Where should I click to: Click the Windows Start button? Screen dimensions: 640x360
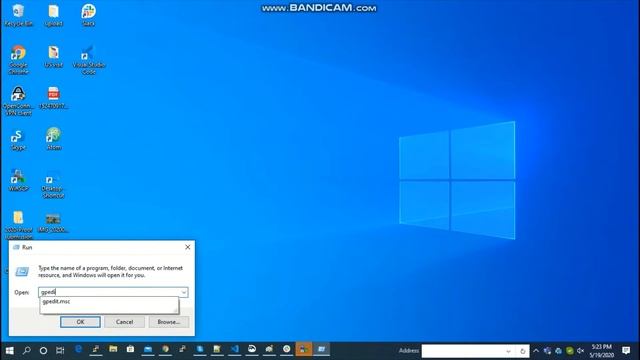point(9,350)
